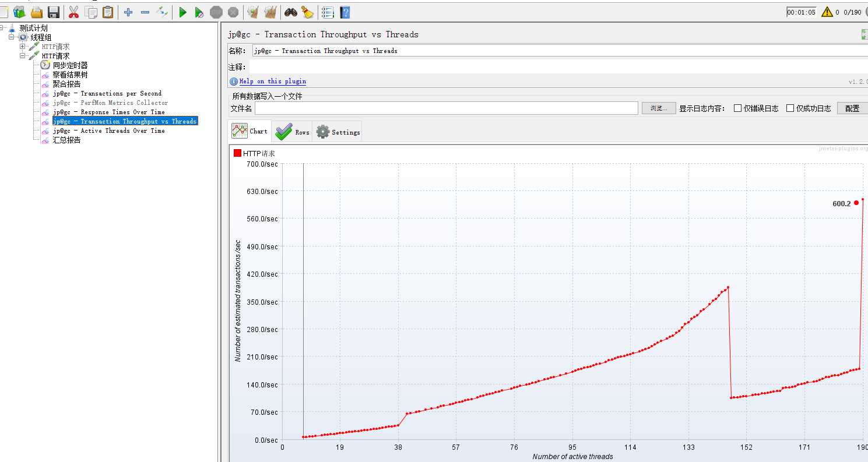The image size is (868, 462).
Task: Start the test with green play icon
Action: coord(182,12)
